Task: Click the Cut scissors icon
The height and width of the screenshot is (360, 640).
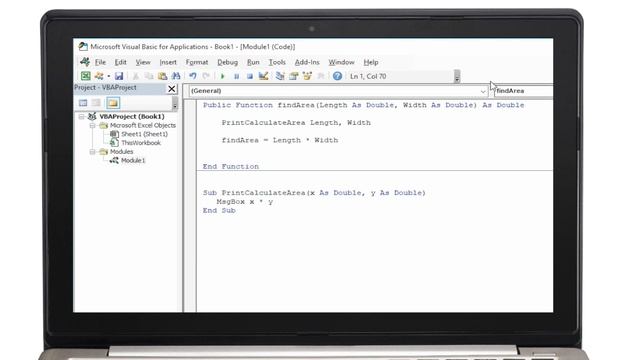Action: 136,76
